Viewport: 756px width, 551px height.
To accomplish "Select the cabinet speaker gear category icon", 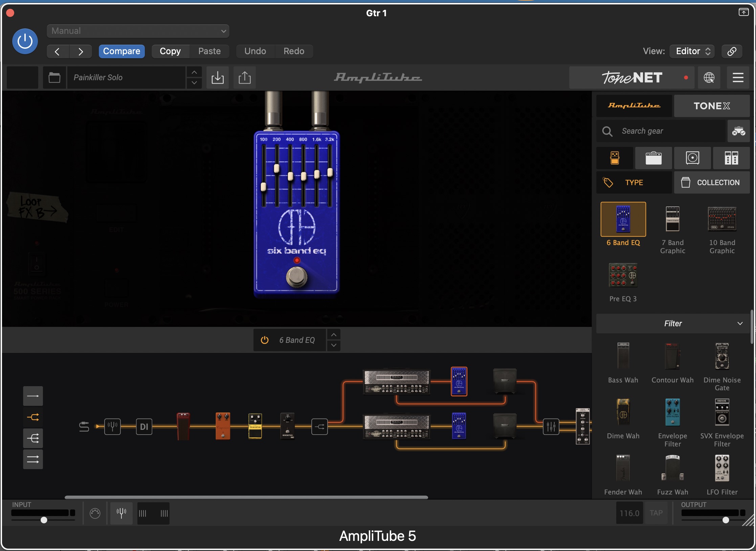I will (x=692, y=158).
